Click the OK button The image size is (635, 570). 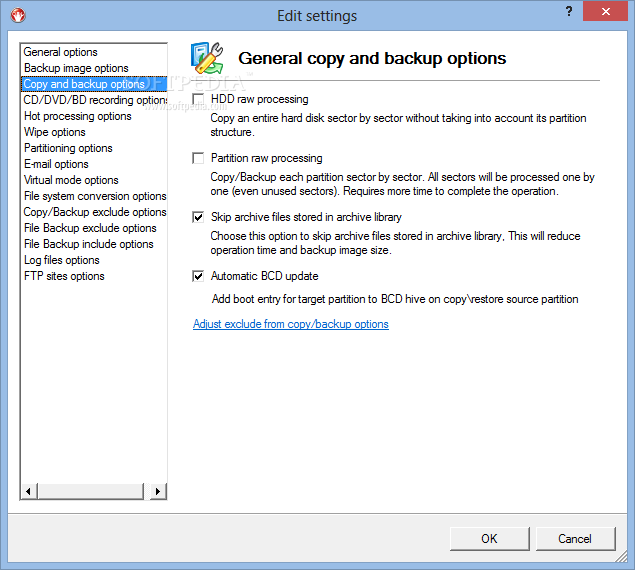(x=489, y=539)
